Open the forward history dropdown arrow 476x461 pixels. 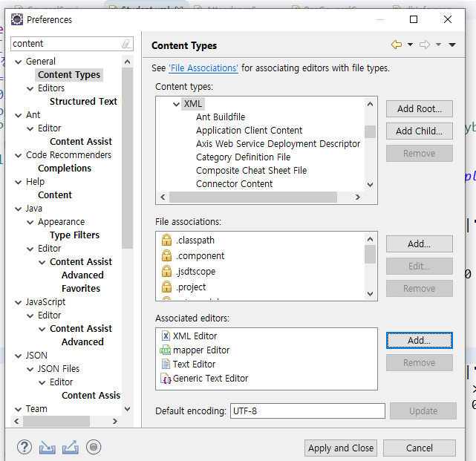tap(438, 45)
